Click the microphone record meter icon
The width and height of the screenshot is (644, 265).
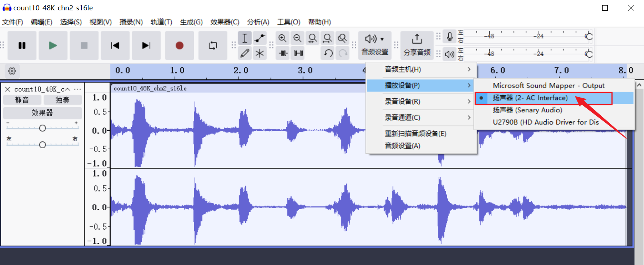[x=449, y=37]
